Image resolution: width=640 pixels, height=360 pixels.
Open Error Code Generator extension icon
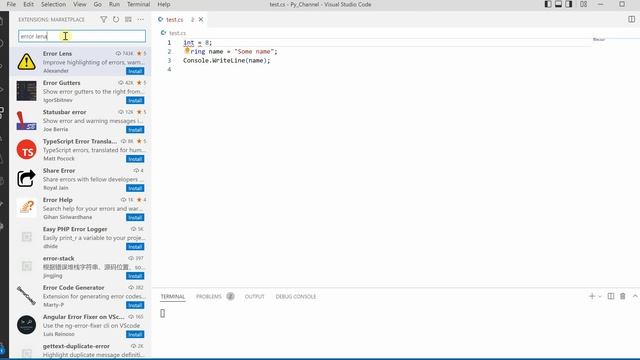click(27, 296)
